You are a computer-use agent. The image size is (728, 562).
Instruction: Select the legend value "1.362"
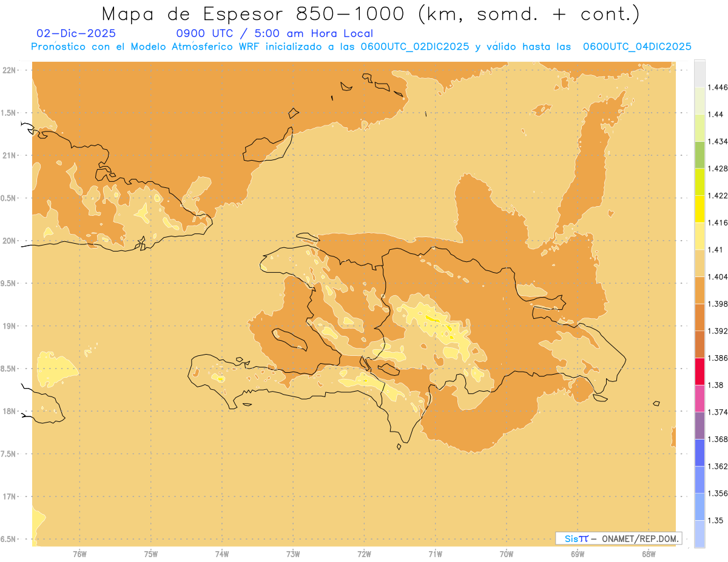point(718,466)
